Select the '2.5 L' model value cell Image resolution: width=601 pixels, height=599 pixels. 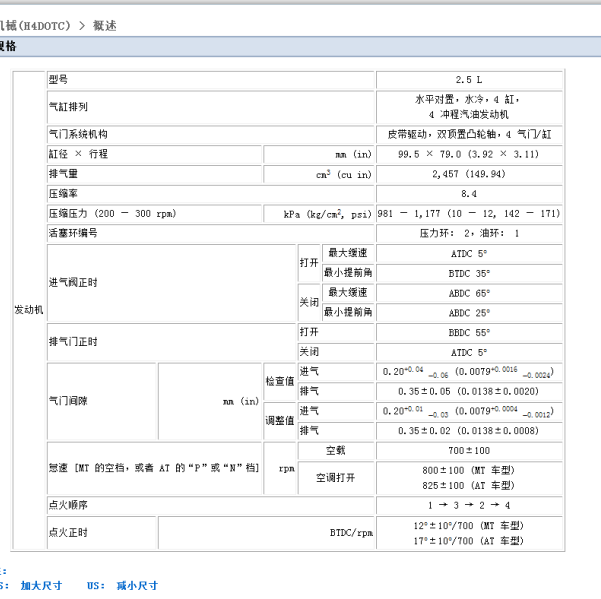pos(469,80)
